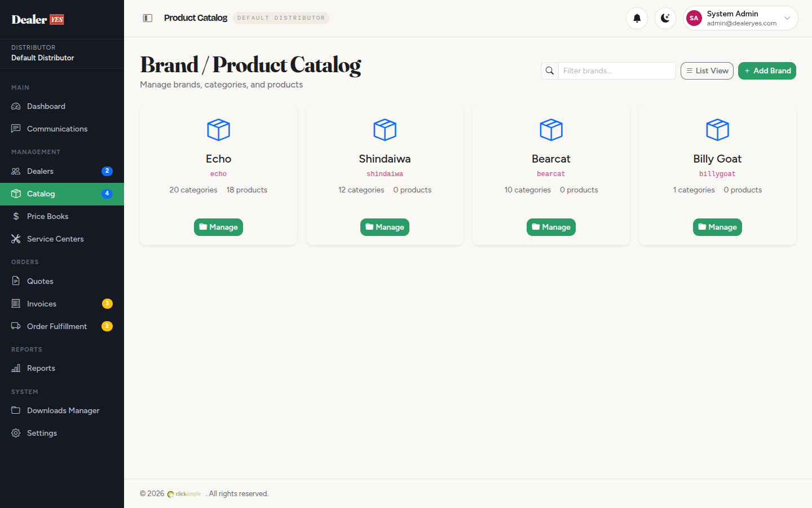This screenshot has height=508, width=812.
Task: Click "10 categories" on Bearcat card
Action: [x=528, y=190]
